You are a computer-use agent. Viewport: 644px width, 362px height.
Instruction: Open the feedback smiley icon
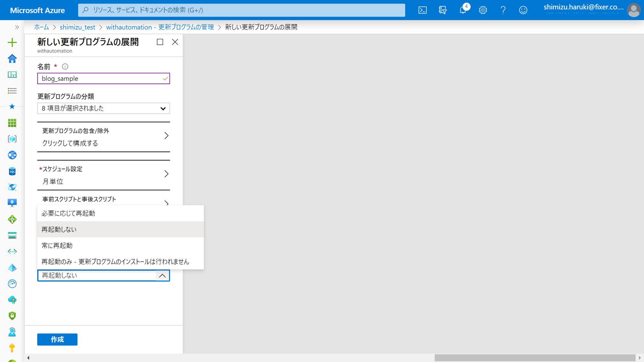click(x=523, y=10)
